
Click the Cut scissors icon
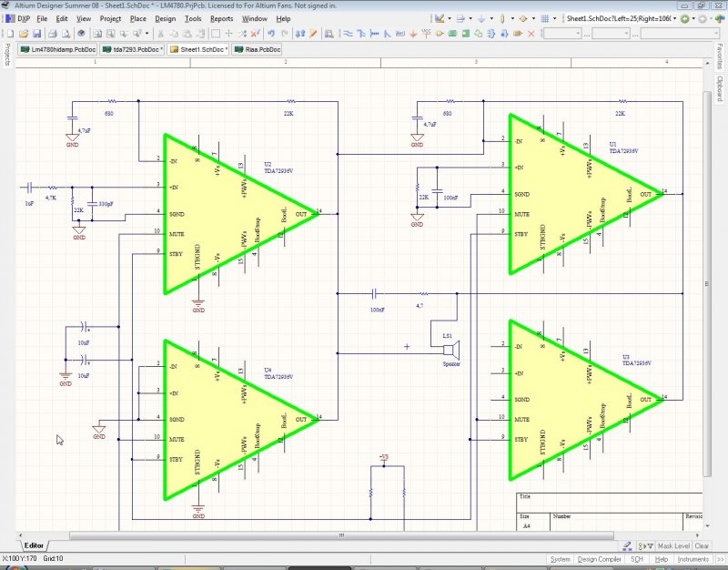tap(160, 34)
